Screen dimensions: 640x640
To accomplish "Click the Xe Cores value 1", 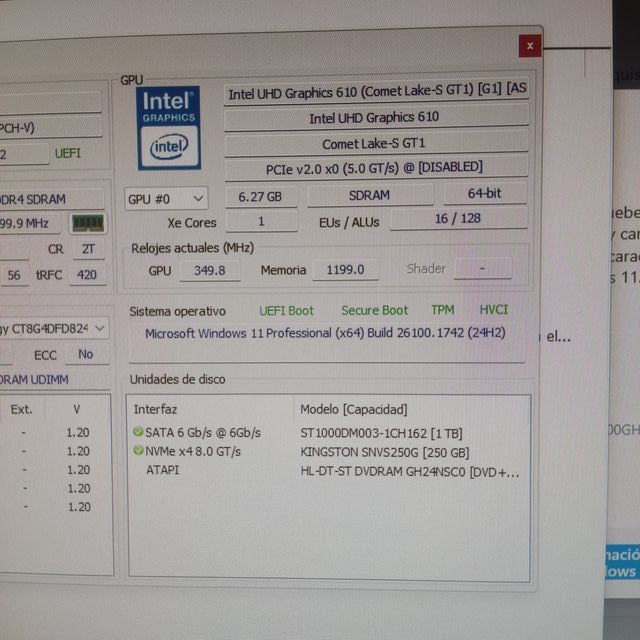I will pos(261,221).
